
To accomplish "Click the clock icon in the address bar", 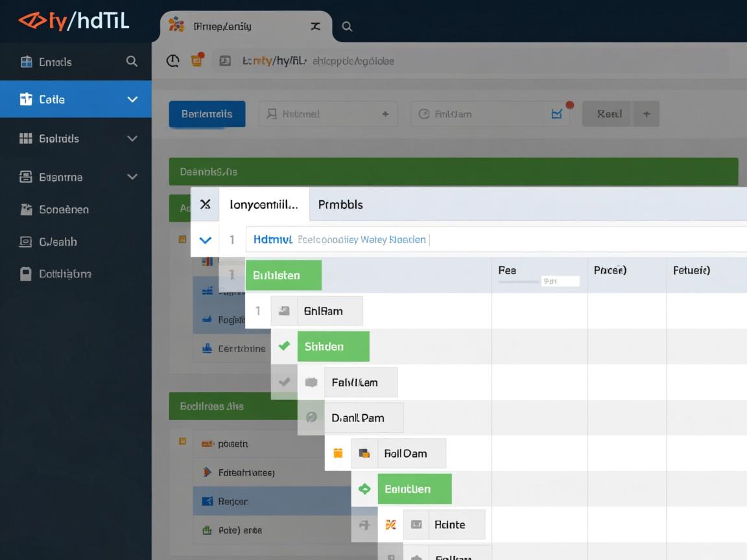I will [x=173, y=61].
